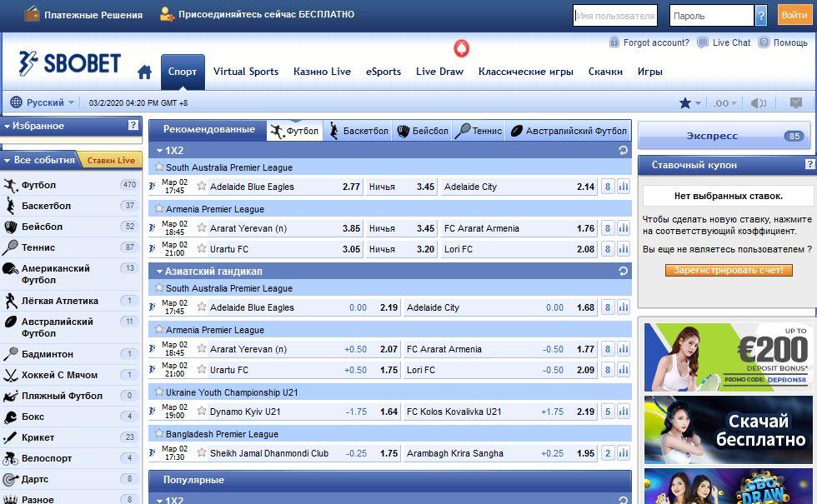This screenshot has height=504, width=817.
Task: Mute sound with the speaker icon
Action: point(758,103)
